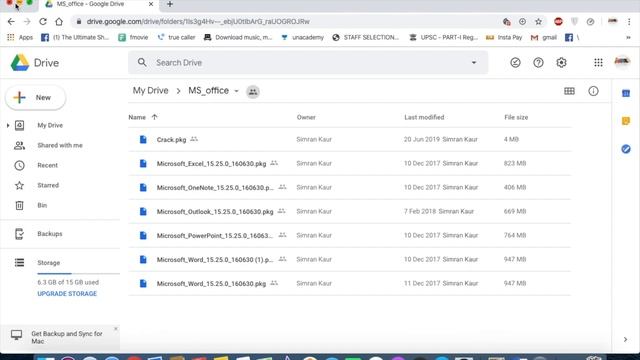
Task: Open a new browser tab
Action: pos(170,4)
